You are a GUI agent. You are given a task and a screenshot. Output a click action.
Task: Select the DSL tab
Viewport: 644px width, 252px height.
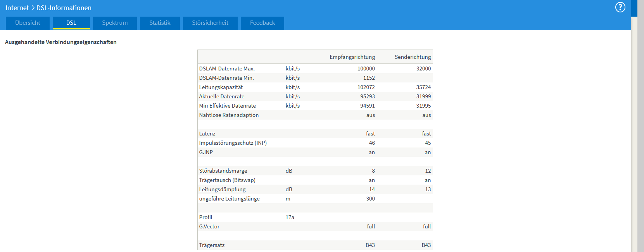[x=71, y=23]
